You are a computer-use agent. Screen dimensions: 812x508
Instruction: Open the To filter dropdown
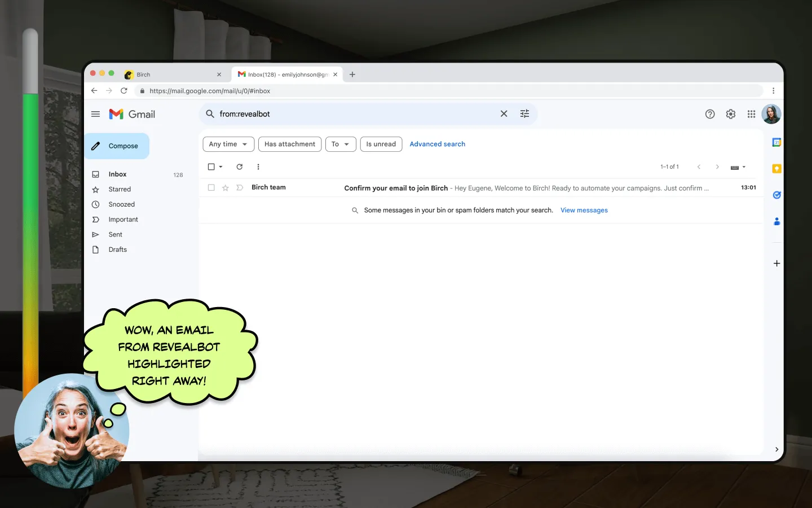pos(341,144)
